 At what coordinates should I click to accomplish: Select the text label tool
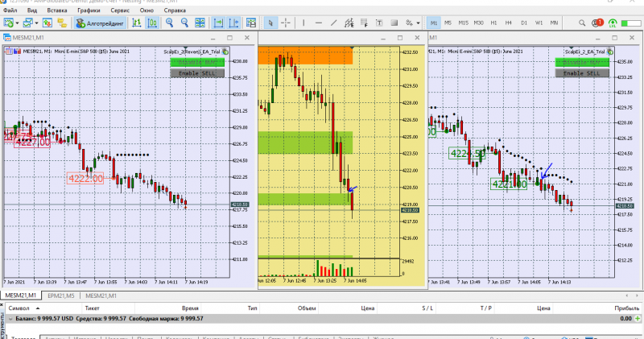(x=379, y=23)
